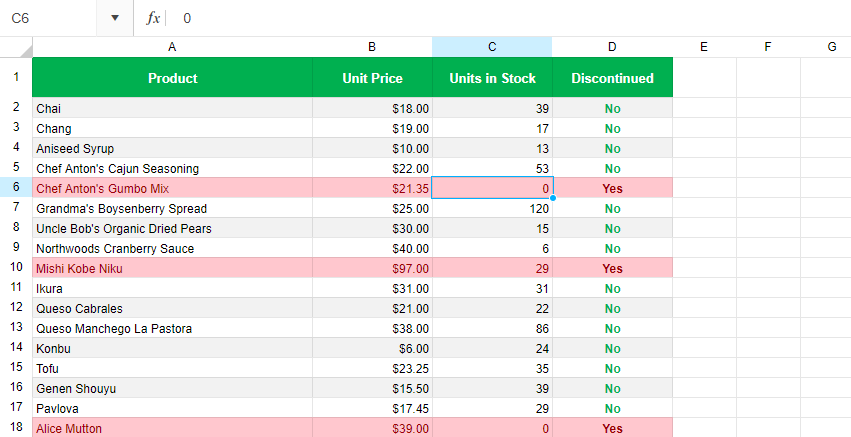Select column F header

point(768,47)
